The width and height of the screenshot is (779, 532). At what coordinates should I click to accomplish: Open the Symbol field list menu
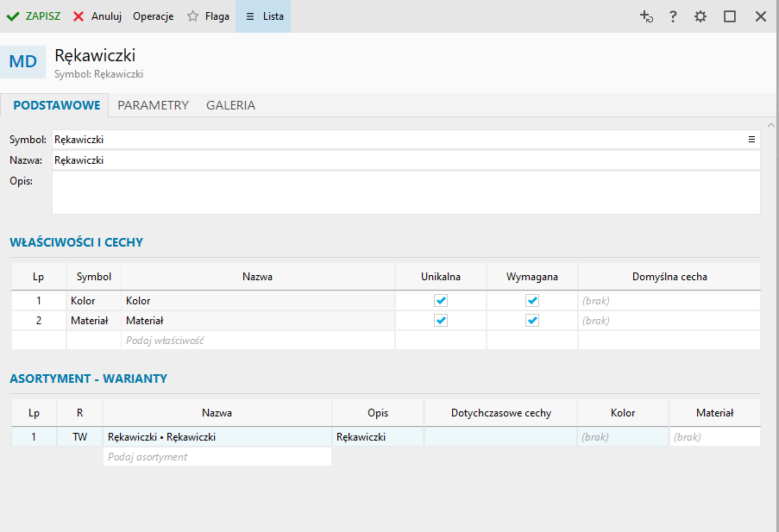tap(751, 139)
